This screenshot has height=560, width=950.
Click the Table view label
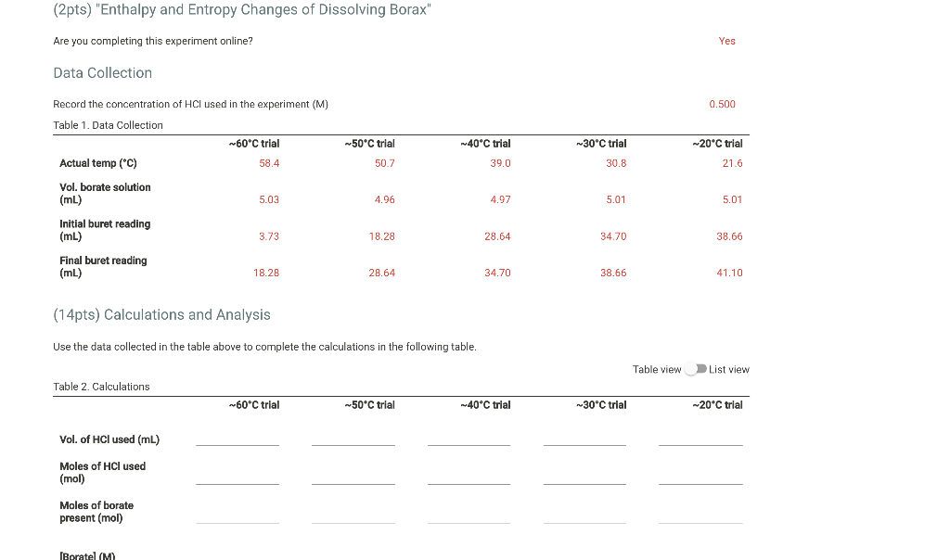point(658,369)
